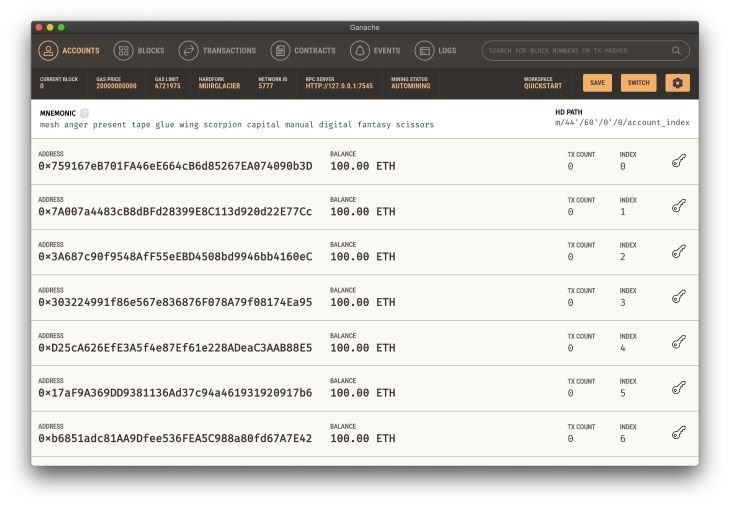View the Logs tab
730x507 pixels.
(x=436, y=50)
